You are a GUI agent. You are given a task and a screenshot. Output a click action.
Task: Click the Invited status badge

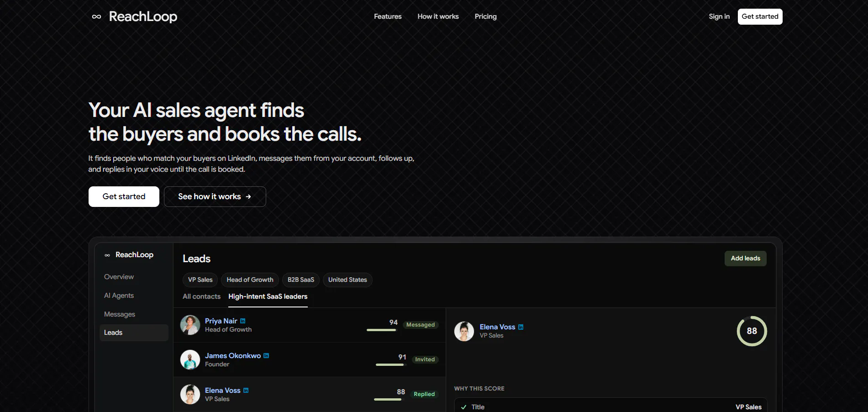425,359
